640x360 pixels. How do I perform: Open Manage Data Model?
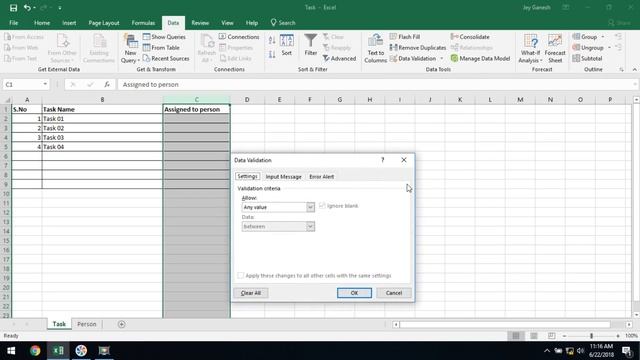pyautogui.click(x=480, y=59)
